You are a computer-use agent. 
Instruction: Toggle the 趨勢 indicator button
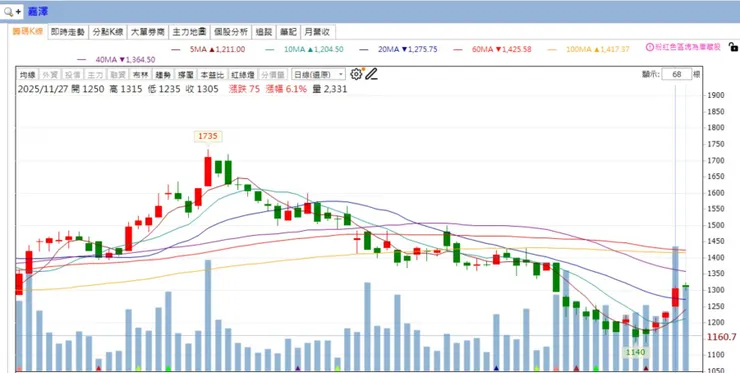163,75
